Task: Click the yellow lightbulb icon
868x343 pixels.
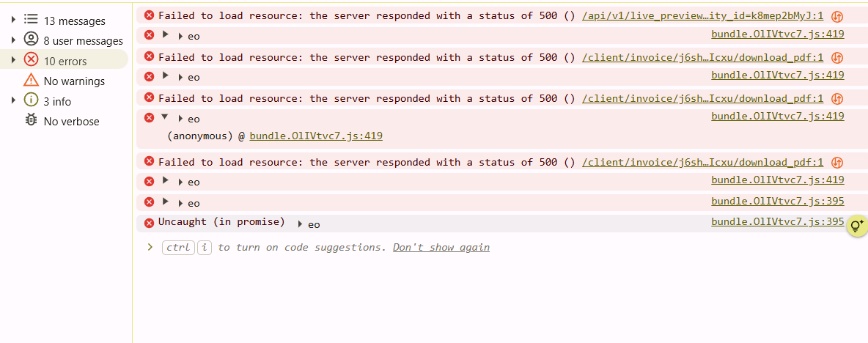Action: click(x=856, y=226)
